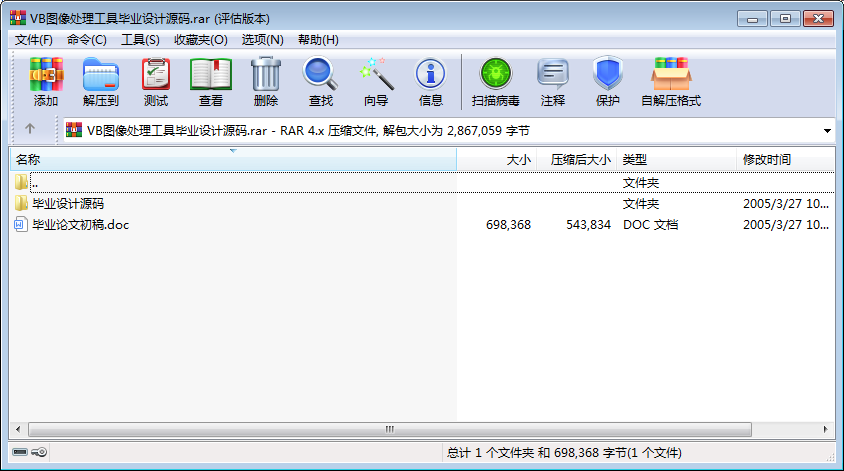Show archive Info (信息) icon

431,82
